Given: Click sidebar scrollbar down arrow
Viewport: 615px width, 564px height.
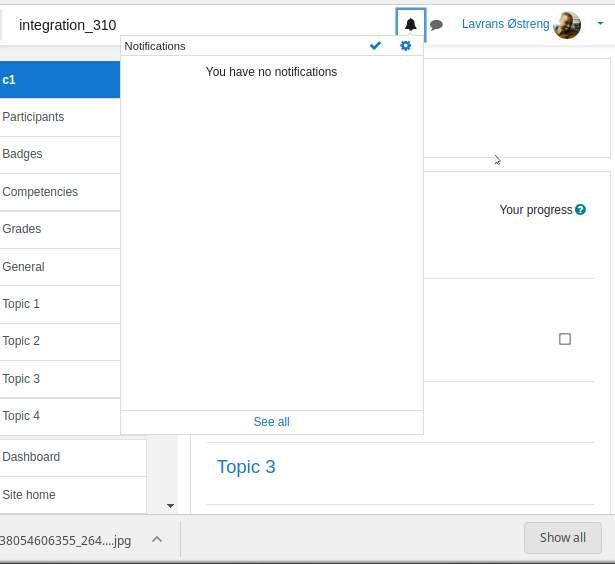Looking at the screenshot, I should [170, 506].
